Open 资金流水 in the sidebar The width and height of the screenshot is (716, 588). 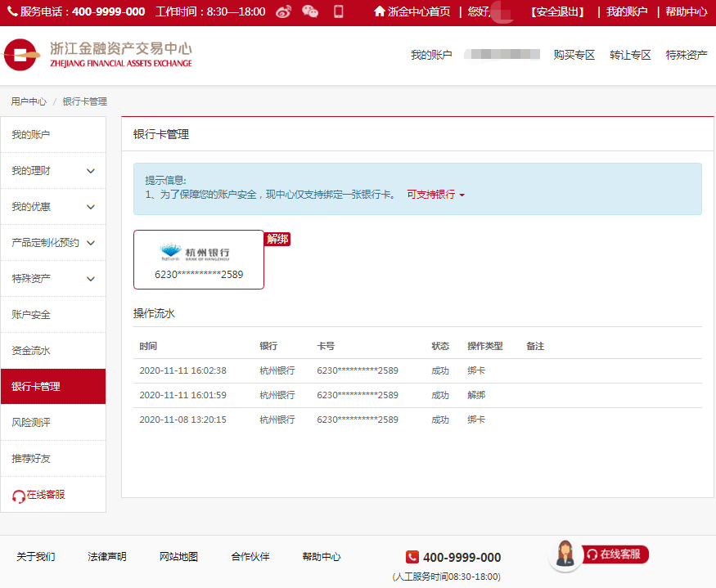(53, 351)
